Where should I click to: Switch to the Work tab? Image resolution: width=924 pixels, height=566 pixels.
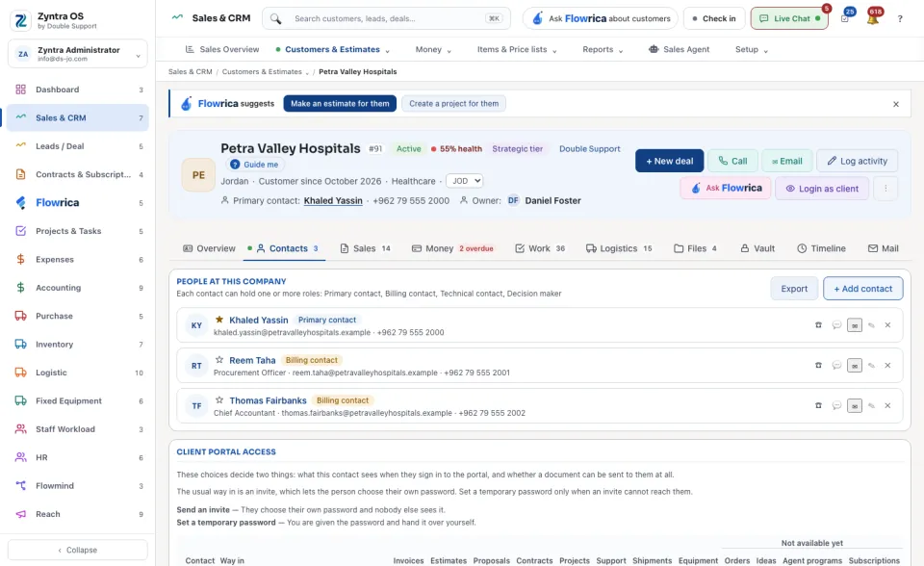(540, 248)
